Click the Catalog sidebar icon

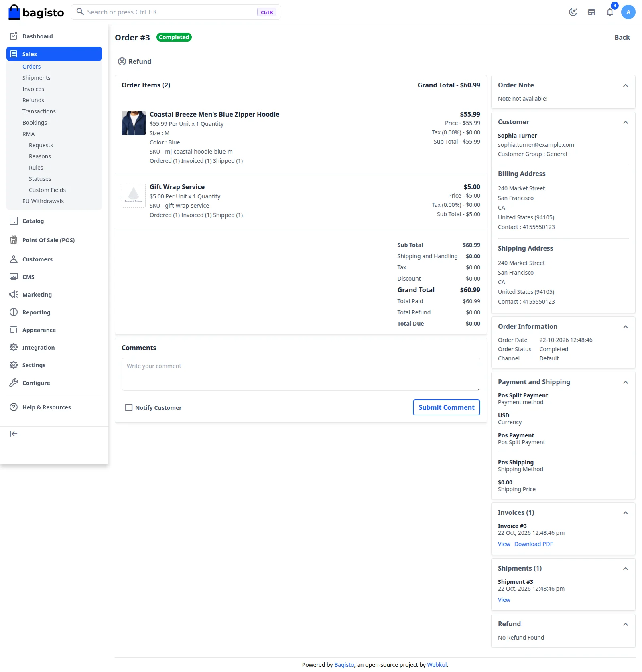[x=14, y=221]
